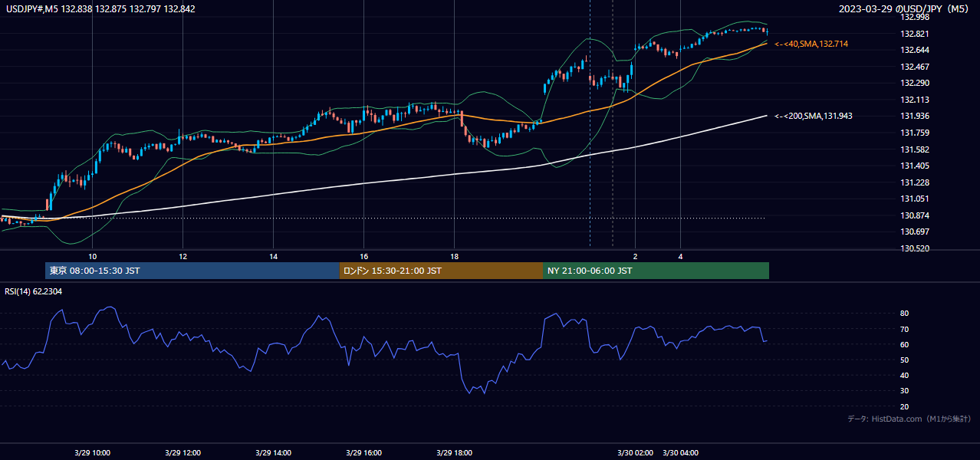
Task: Click the bottom date label 3/30 04:00
Action: (x=681, y=453)
